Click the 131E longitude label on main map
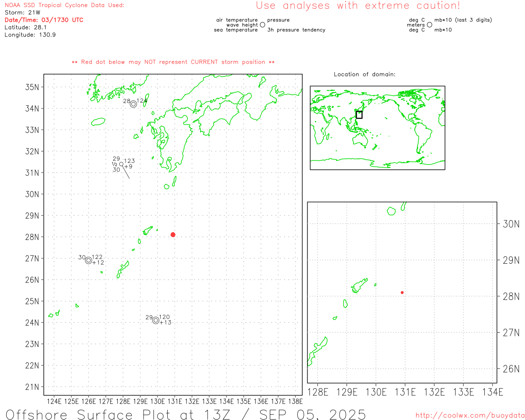 175,401
